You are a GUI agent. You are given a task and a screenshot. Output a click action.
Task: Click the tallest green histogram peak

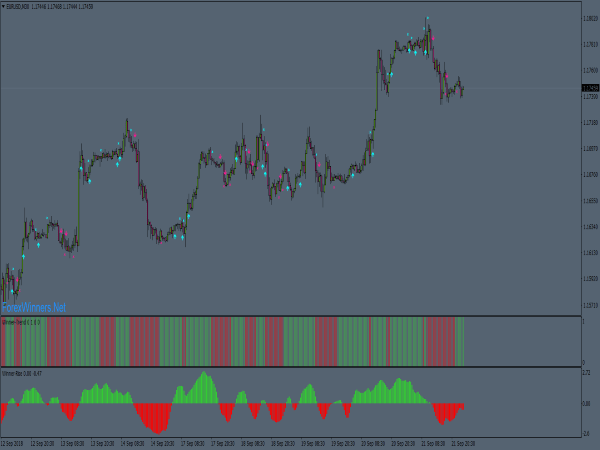204,387
